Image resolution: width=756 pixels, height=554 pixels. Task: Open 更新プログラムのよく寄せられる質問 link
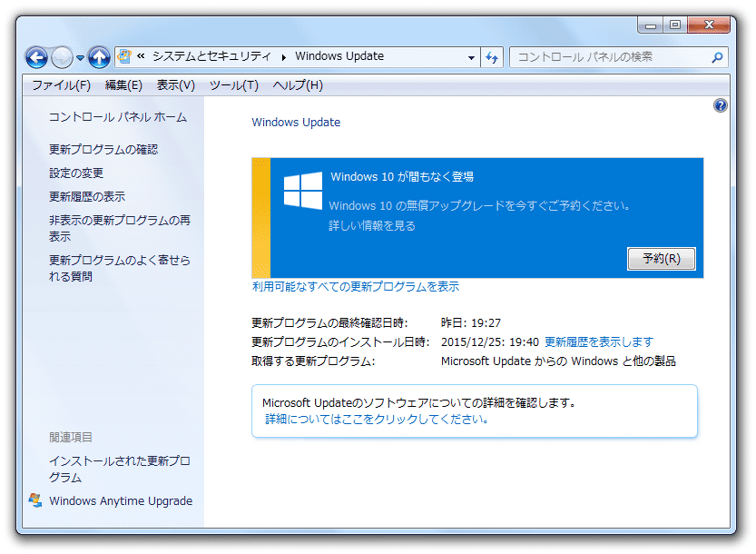pyautogui.click(x=120, y=268)
